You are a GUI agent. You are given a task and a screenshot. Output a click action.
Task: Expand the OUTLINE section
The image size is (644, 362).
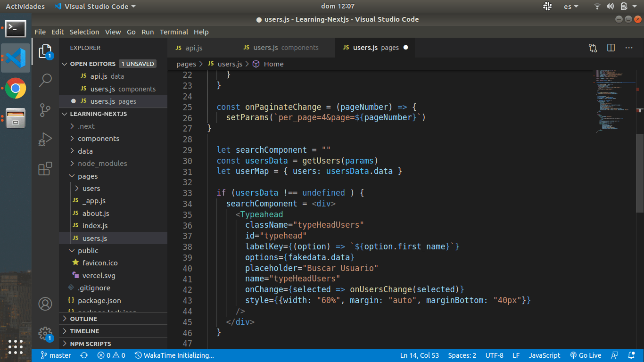[83, 319]
